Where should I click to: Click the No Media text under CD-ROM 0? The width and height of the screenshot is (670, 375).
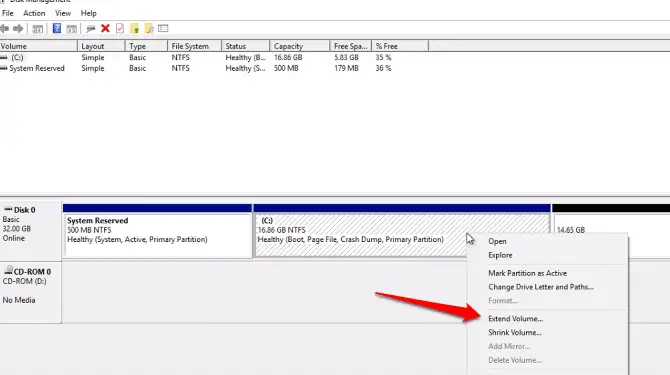coord(19,300)
